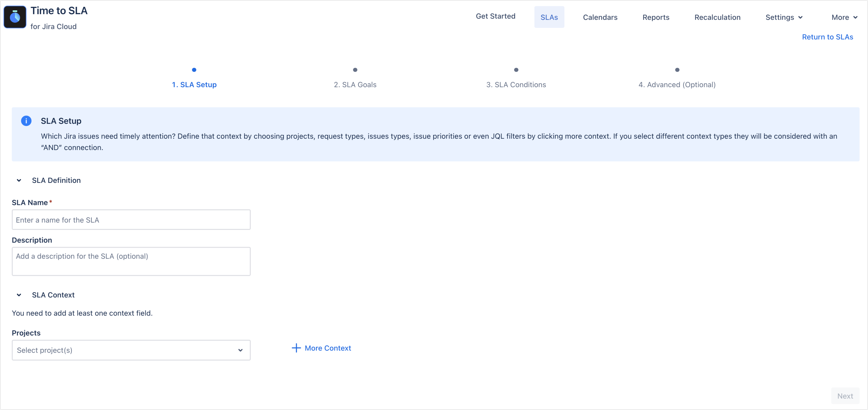Screen dimensions: 868x410
Task: Click the plus icon beside More Context
Action: coord(296,348)
